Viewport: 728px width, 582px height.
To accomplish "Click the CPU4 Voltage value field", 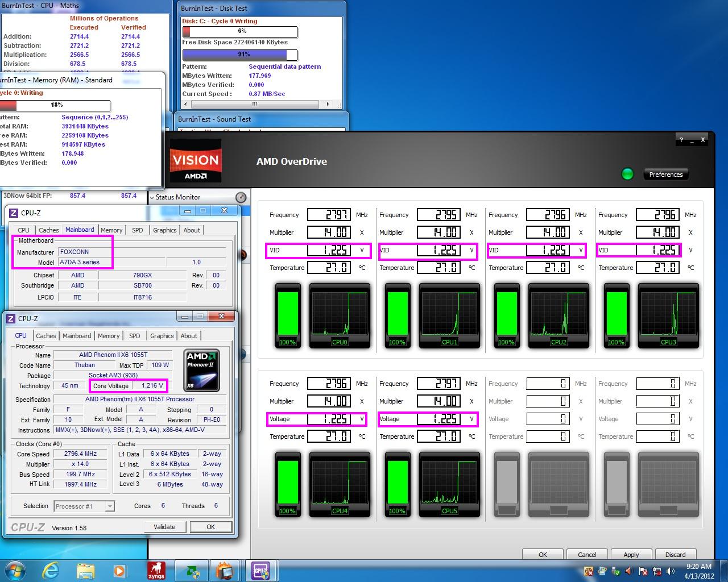I will pos(329,419).
